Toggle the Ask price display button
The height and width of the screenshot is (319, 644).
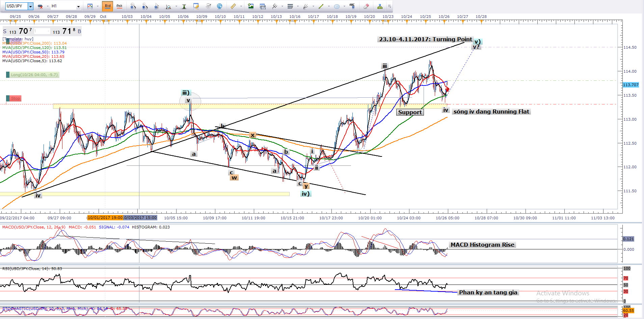(119, 6)
